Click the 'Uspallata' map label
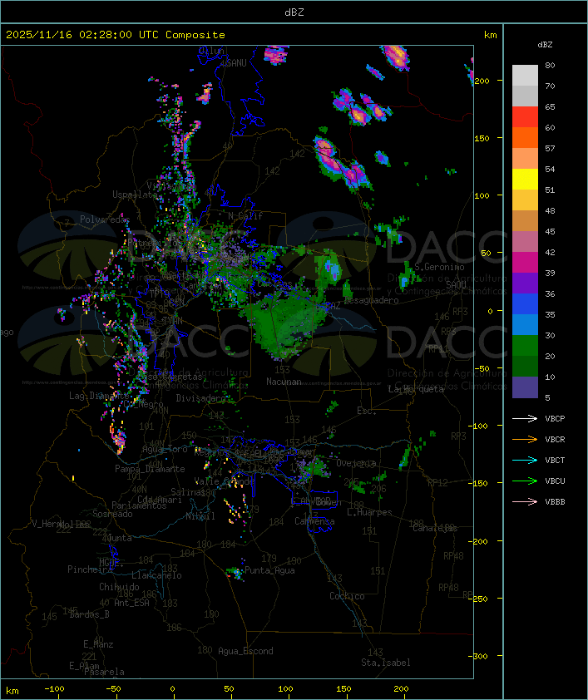This screenshot has width=588, height=700. tap(135, 195)
